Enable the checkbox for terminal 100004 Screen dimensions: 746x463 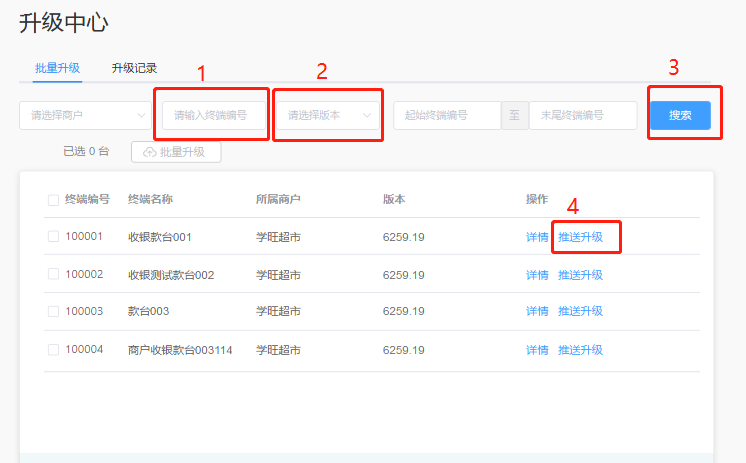click(x=53, y=350)
